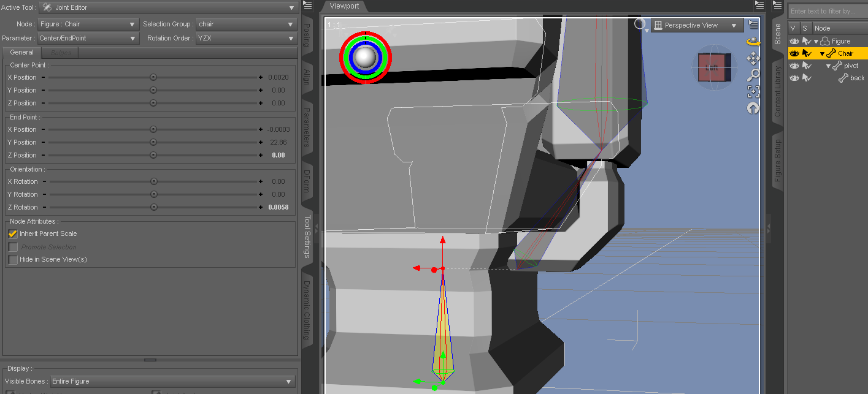Screen dimensions: 868x394
Task: Open the viewport options menu icon
Action: pyautogui.click(x=753, y=25)
